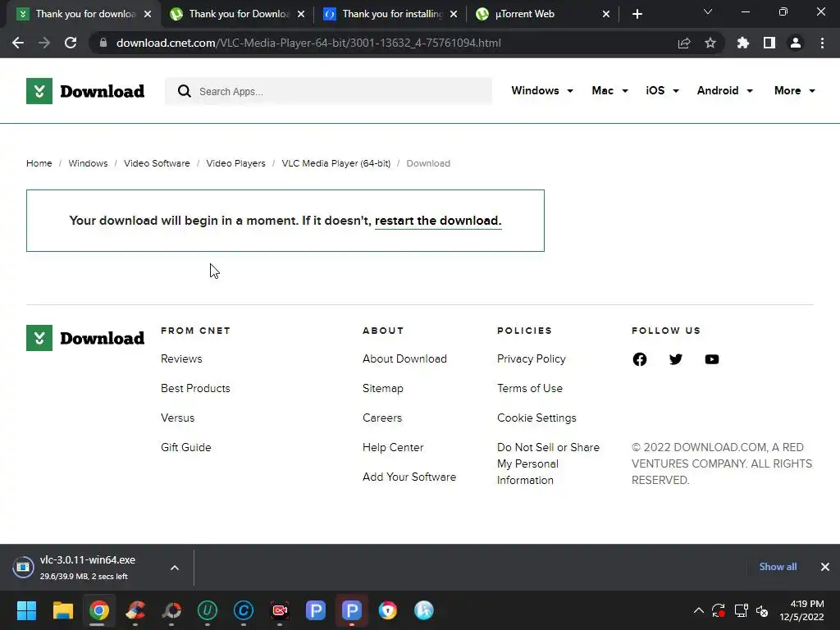The image size is (840, 630).
Task: Expand the Windows dropdown menu
Action: [x=542, y=90]
